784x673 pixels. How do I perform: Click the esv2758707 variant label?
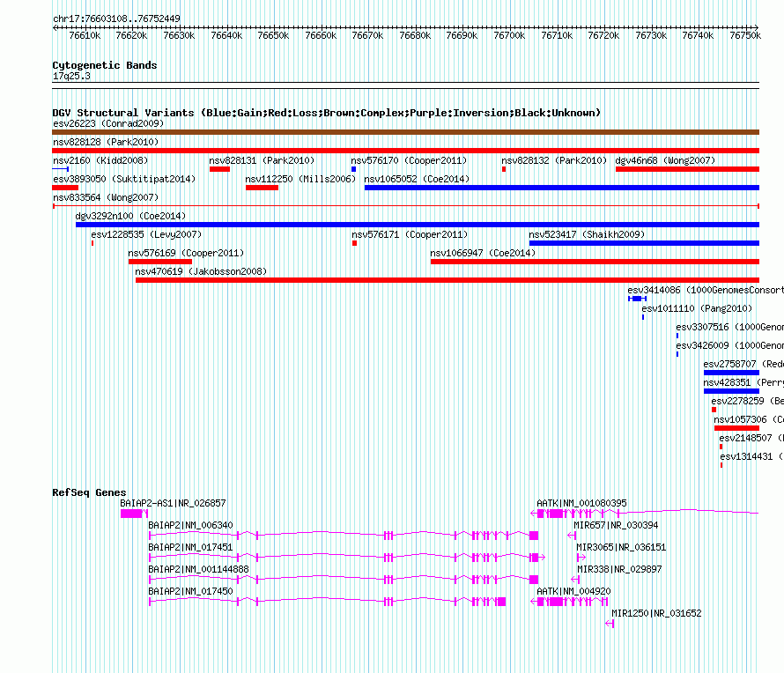click(743, 364)
